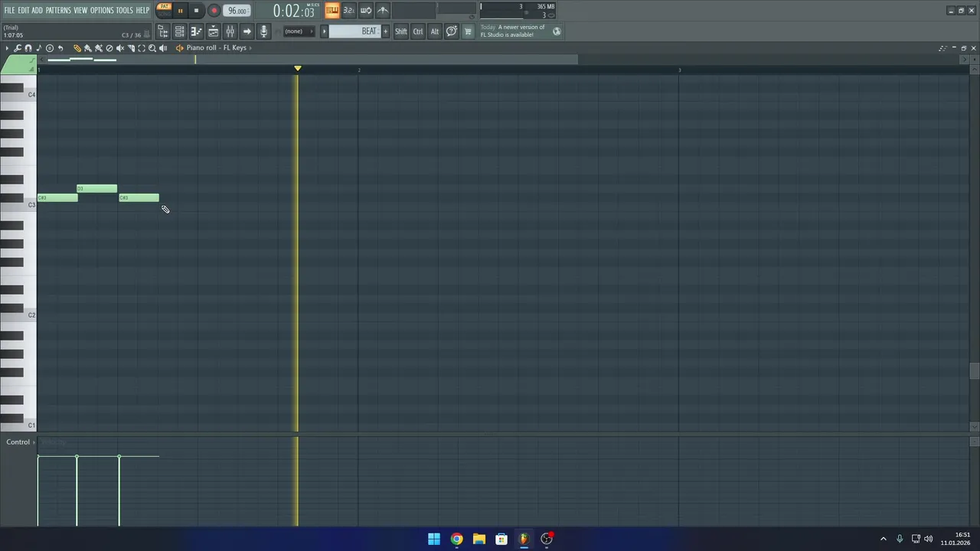Open the Mixer icon

[230, 31]
